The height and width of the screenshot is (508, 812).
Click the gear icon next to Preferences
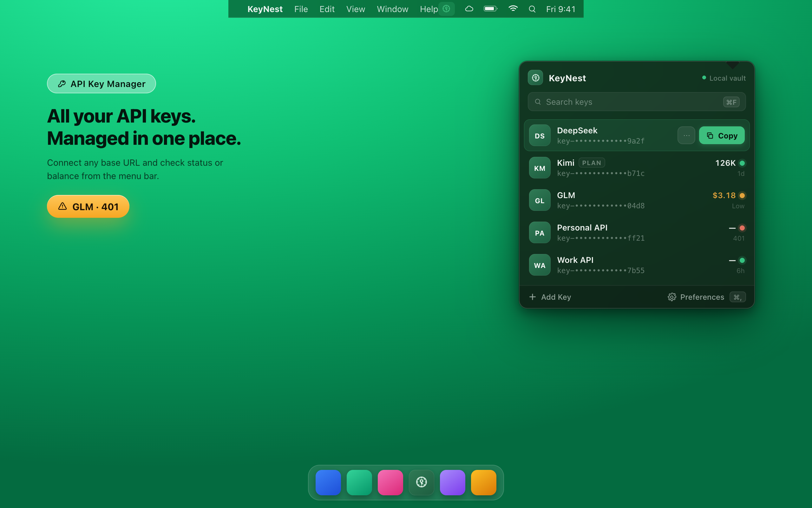pos(672,297)
